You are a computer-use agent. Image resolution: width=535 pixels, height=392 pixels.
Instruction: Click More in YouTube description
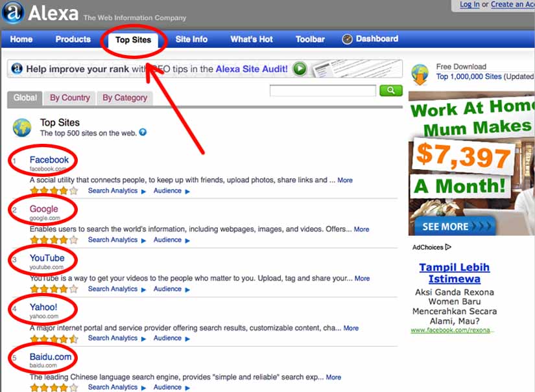362,279
